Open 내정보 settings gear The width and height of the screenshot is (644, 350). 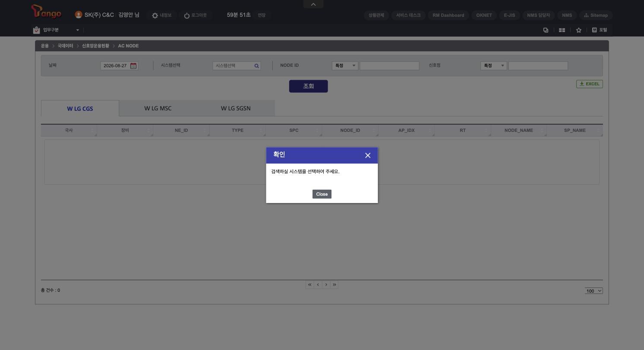pyautogui.click(x=155, y=16)
